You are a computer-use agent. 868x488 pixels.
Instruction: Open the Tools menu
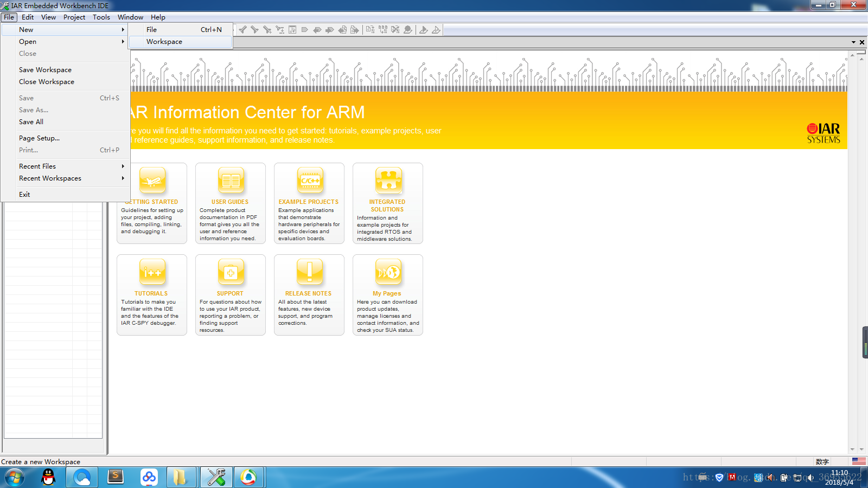101,17
